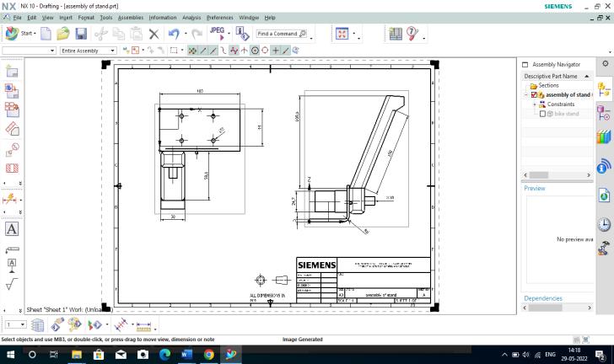The width and height of the screenshot is (614, 364).
Task: Open the Insert menu
Action: click(x=66, y=18)
